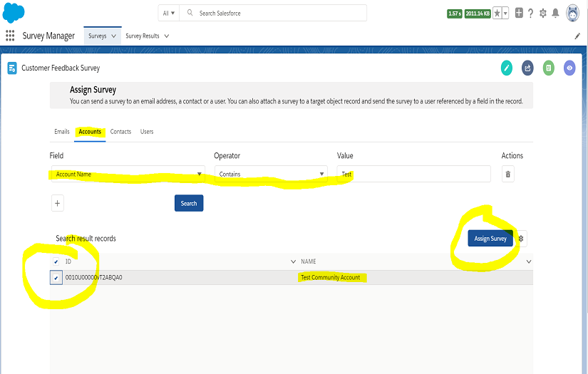This screenshot has height=374, width=588.
Task: Select the Contacts tab
Action: (120, 132)
